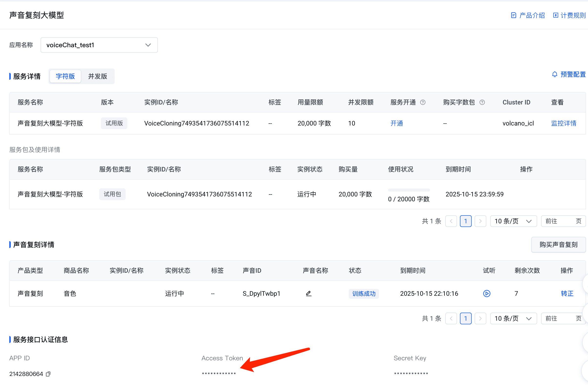
Task: Click the edit pencil icon for voice name
Action: point(309,294)
